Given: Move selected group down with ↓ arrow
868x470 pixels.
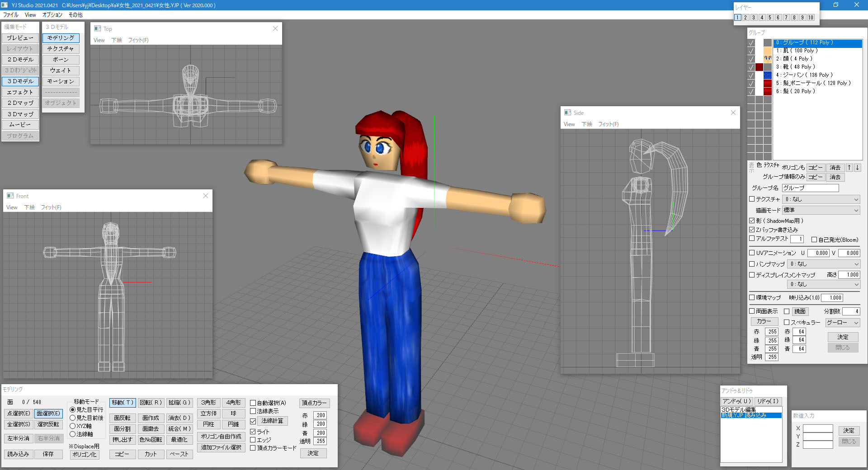Looking at the screenshot, I should click(857, 168).
